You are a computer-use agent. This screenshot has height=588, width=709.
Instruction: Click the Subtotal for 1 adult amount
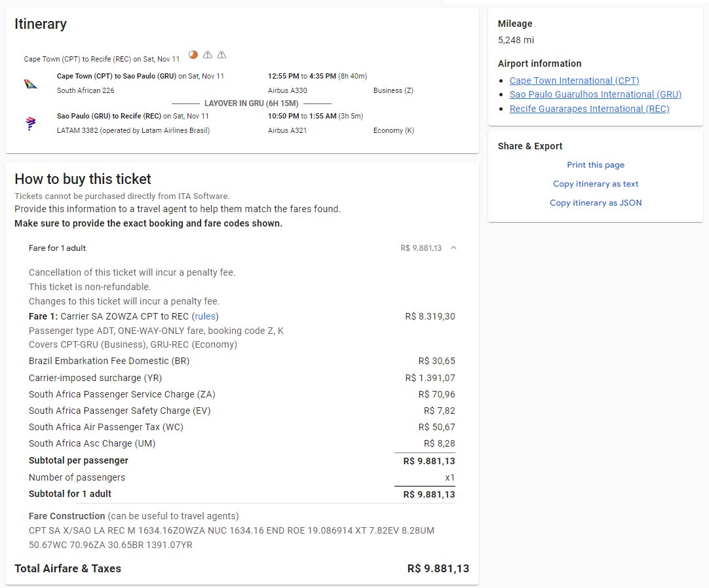point(429,494)
